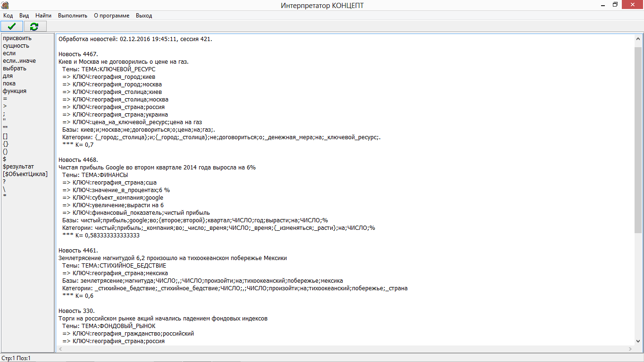Click the '*** K= 0,7' line
Screen dimensions: 644x362
pos(78,144)
